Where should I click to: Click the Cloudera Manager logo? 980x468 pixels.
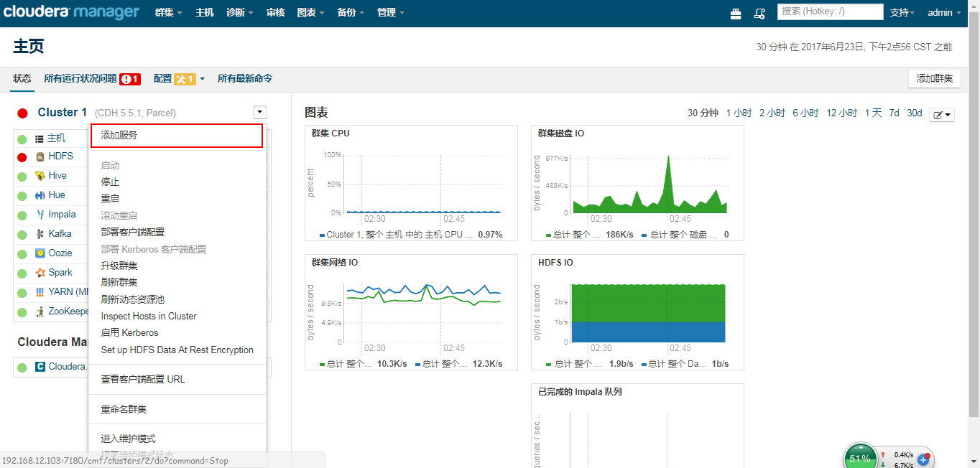click(71, 12)
